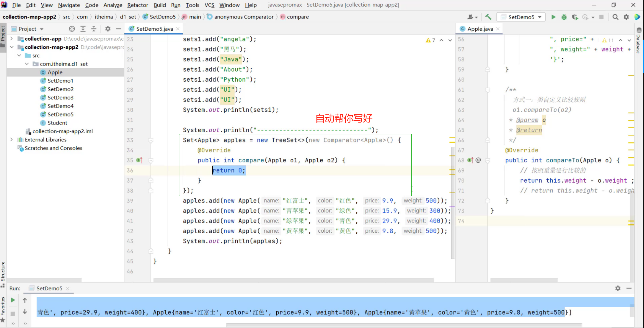Screen dimensions: 644x328
Task: Expand External Libraries tree node
Action: point(11,139)
